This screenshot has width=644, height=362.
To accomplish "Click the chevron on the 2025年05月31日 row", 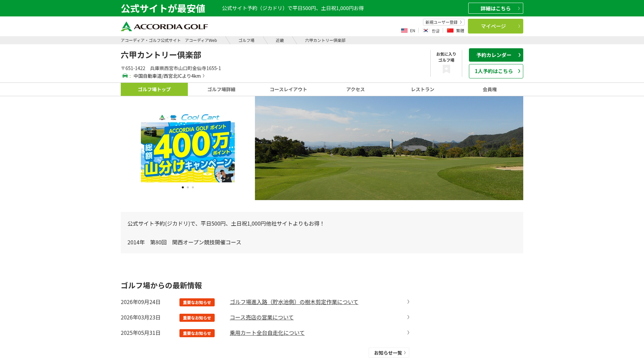I will [x=408, y=333].
